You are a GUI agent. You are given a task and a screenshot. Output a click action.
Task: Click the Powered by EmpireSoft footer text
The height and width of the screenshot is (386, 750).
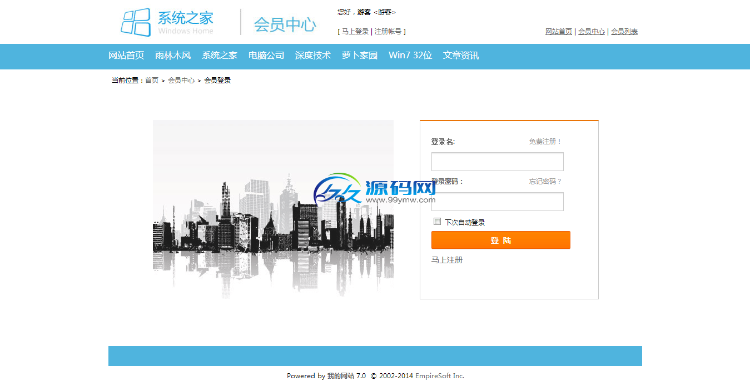(x=375, y=376)
